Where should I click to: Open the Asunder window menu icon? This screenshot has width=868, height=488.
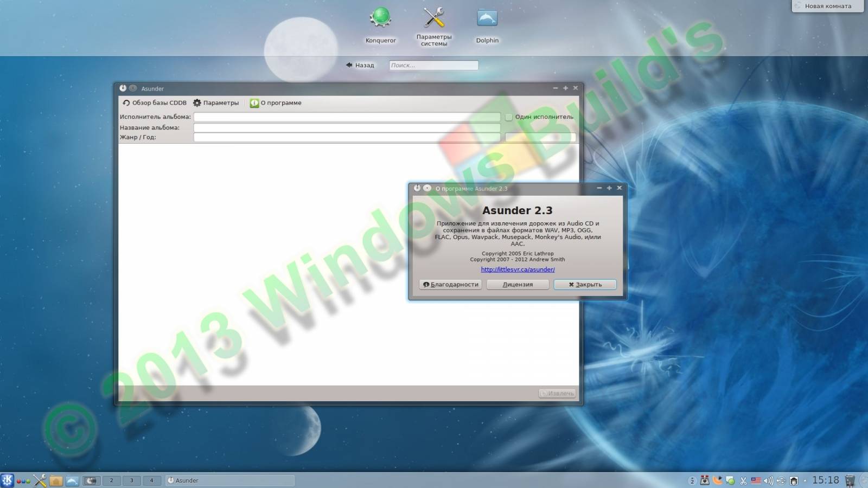coord(123,88)
